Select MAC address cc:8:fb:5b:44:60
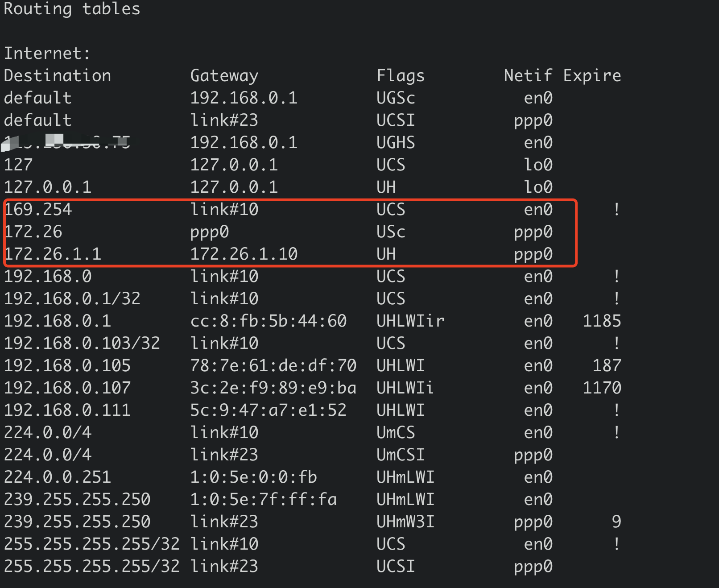 click(x=268, y=321)
